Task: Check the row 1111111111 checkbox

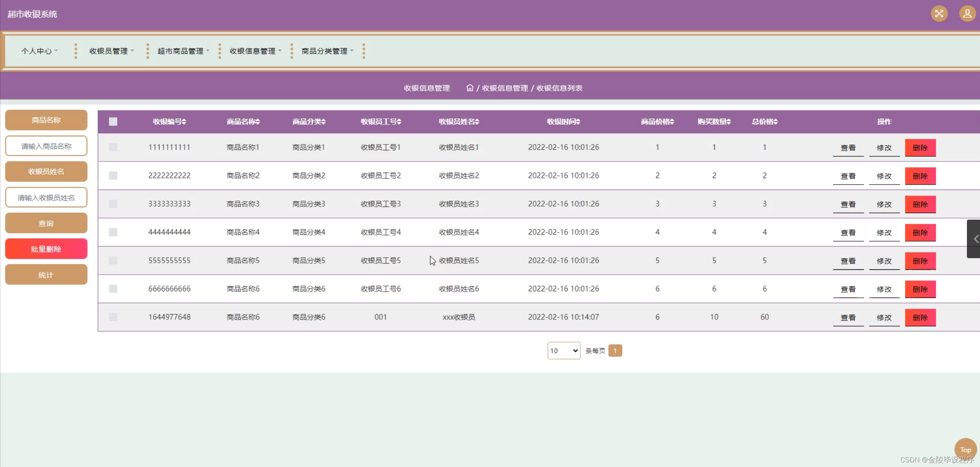Action: [113, 147]
